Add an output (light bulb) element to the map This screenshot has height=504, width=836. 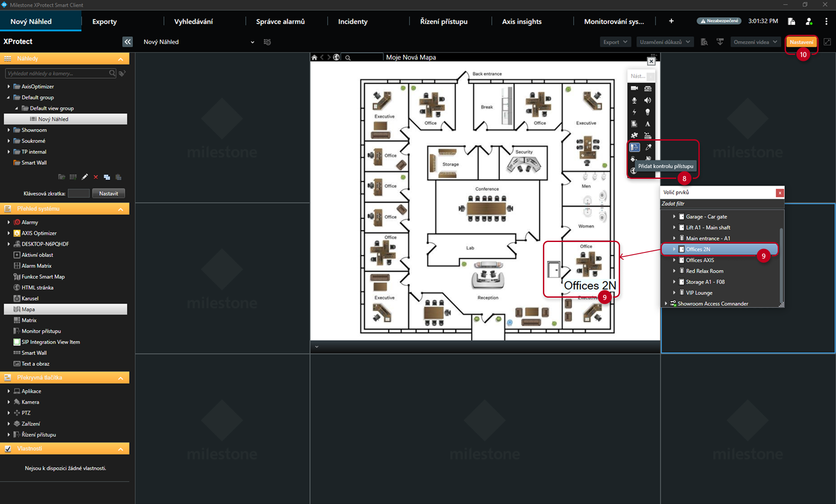click(x=648, y=112)
